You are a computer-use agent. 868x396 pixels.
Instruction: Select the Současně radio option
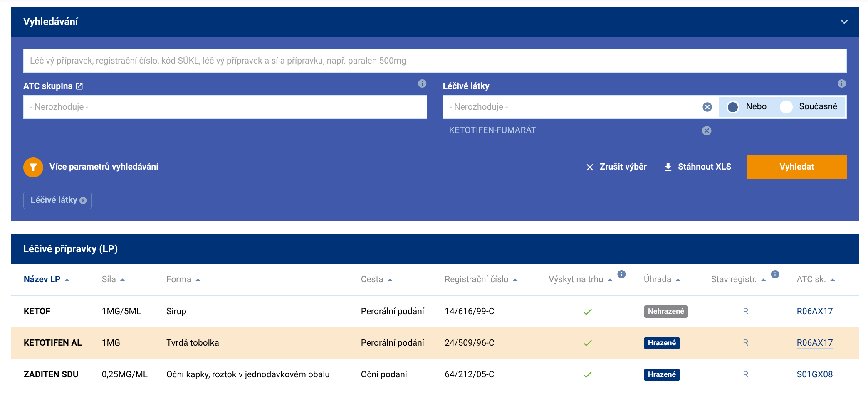[786, 107]
